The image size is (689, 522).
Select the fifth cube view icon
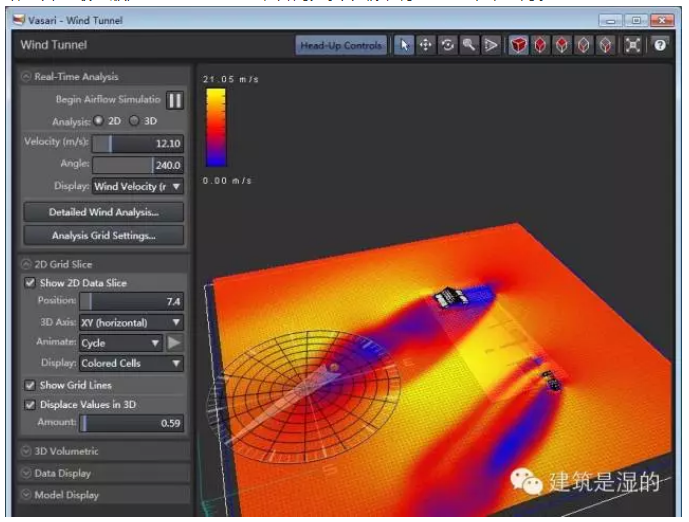(x=606, y=45)
